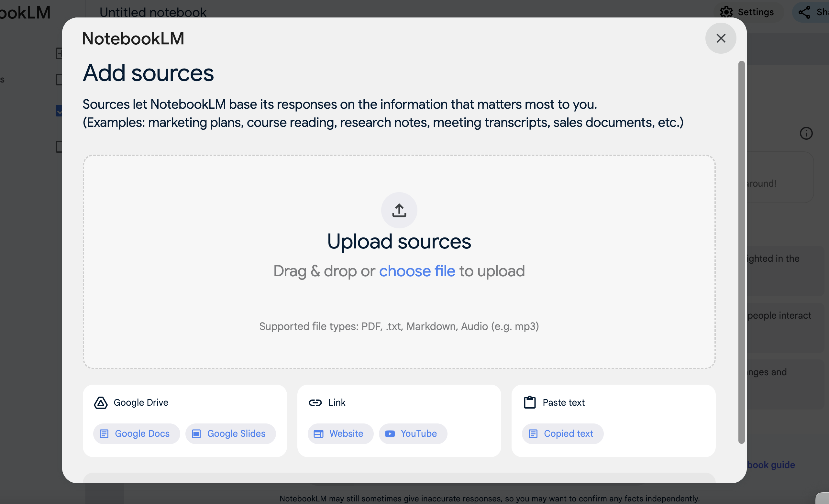
Task: Click the upload arrow icon
Action: click(399, 210)
